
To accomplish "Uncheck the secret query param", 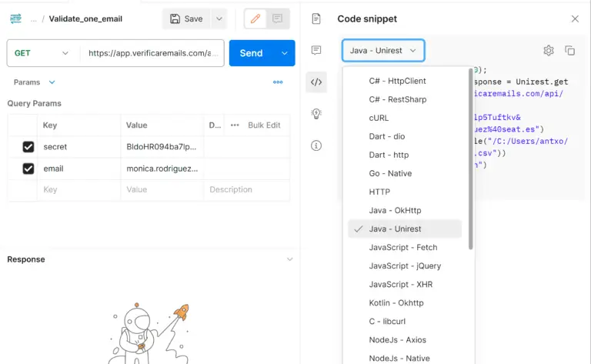I will [x=28, y=146].
